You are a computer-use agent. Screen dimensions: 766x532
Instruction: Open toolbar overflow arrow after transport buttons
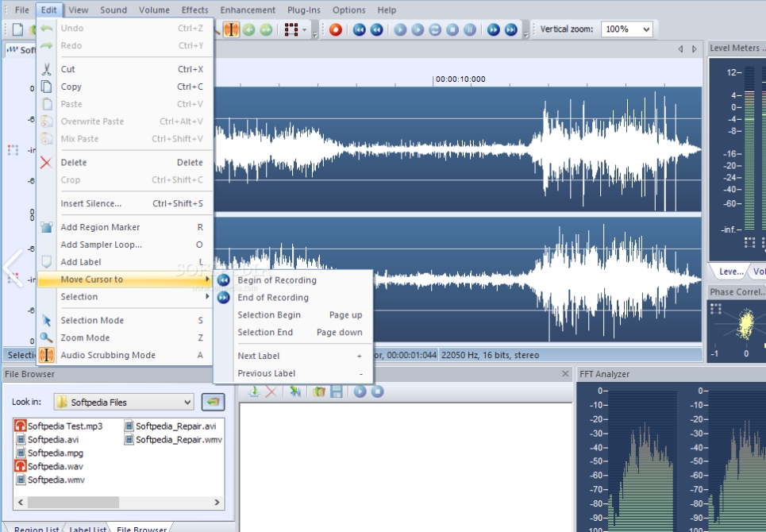click(x=525, y=33)
